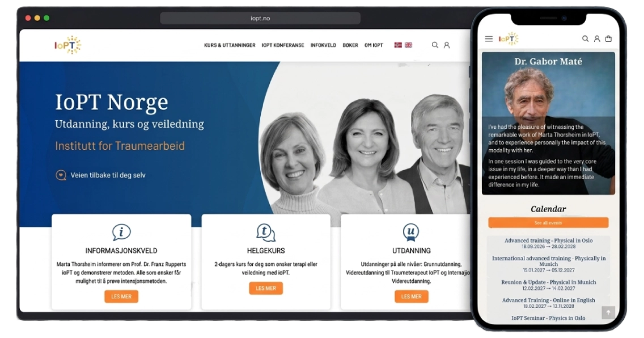Open IoPT Konferanse menu item

pos(283,45)
